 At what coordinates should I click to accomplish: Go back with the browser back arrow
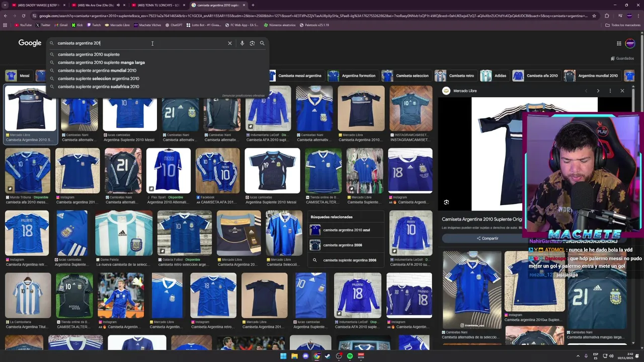[x=6, y=16]
